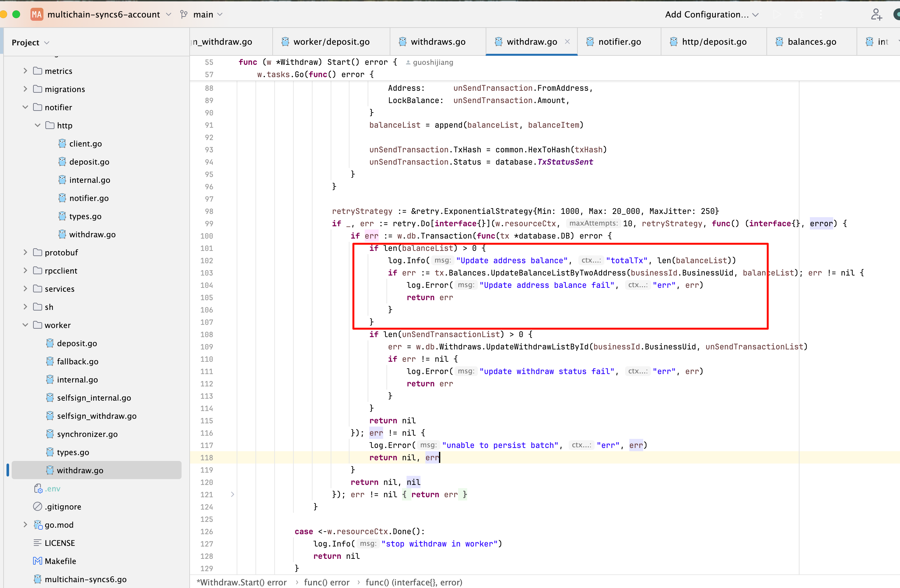900x588 pixels.
Task: Click the Debug bug icon
Action: 799,14
